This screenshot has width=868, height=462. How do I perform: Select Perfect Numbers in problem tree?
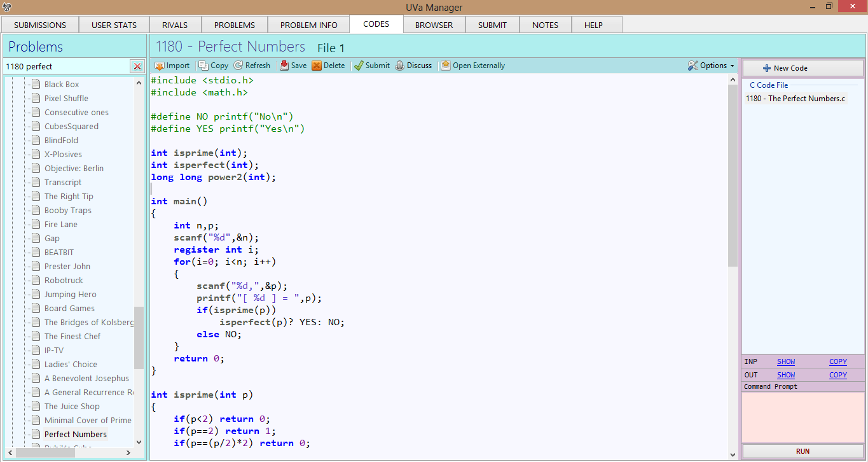click(75, 434)
